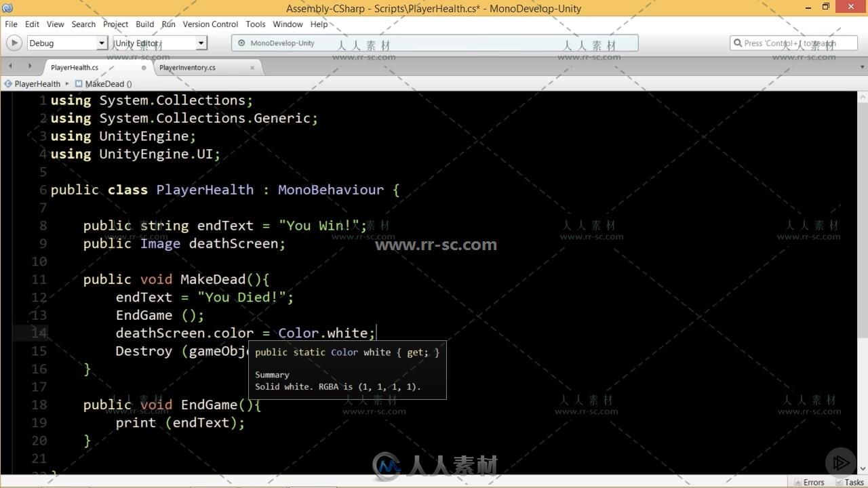Image resolution: width=868 pixels, height=488 pixels.
Task: Click the scrollbar down arrow in editor
Action: [x=863, y=468]
